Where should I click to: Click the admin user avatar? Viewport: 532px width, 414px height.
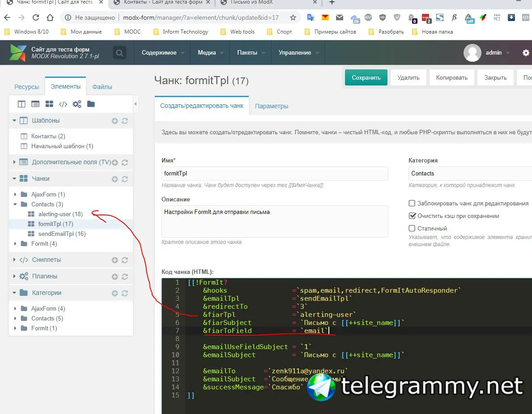472,53
